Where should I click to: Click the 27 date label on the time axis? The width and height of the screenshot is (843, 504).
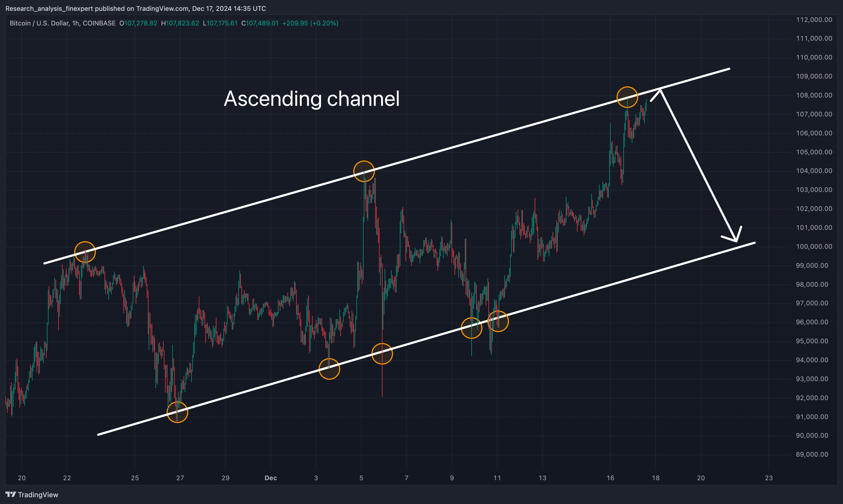point(180,478)
